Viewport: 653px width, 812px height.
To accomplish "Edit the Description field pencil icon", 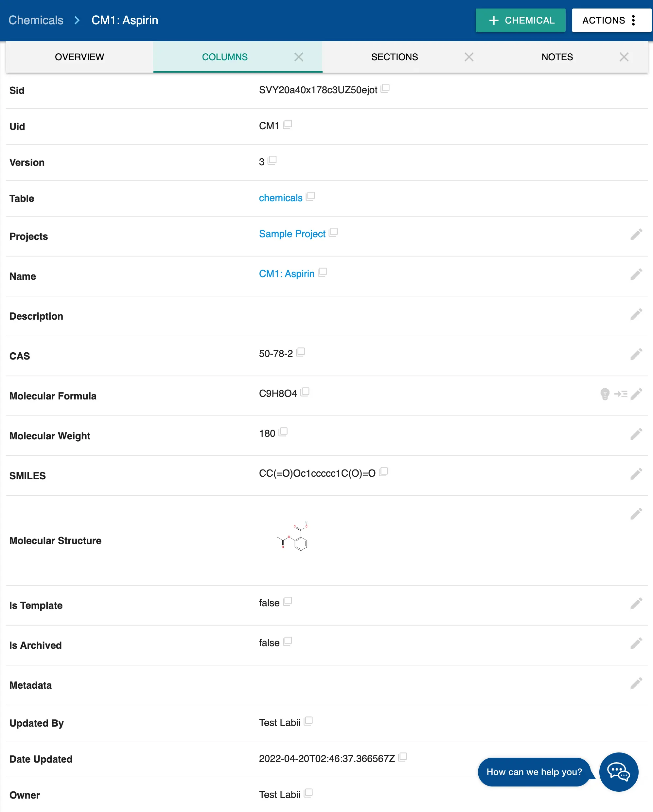I will pos(636,314).
